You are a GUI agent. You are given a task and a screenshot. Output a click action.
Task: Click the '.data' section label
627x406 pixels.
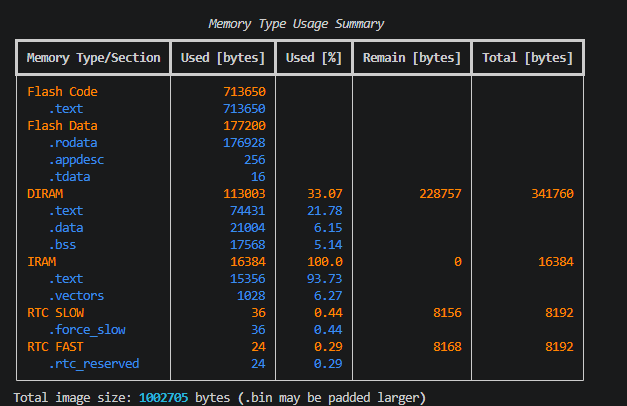click(66, 228)
